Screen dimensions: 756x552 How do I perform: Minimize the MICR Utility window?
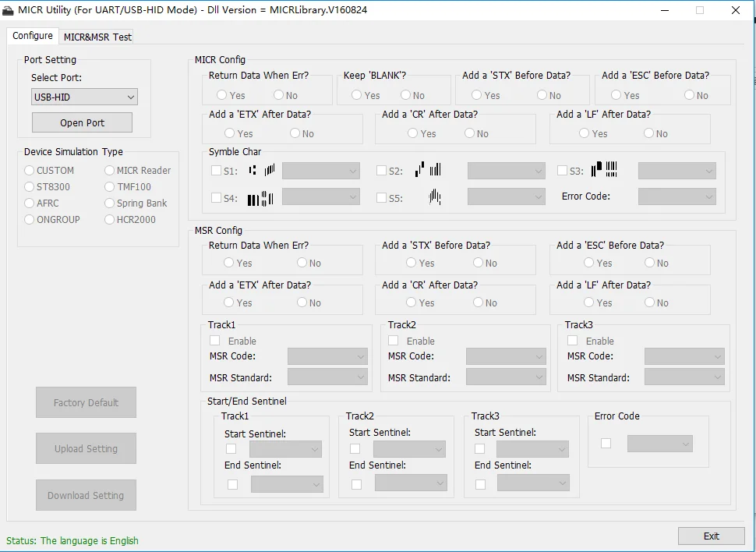tap(664, 10)
